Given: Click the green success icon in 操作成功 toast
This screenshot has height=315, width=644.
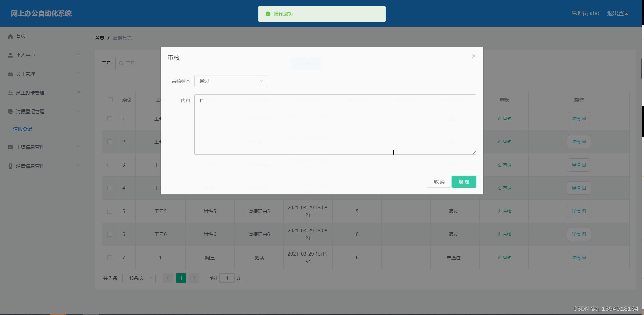Looking at the screenshot, I should [x=268, y=14].
